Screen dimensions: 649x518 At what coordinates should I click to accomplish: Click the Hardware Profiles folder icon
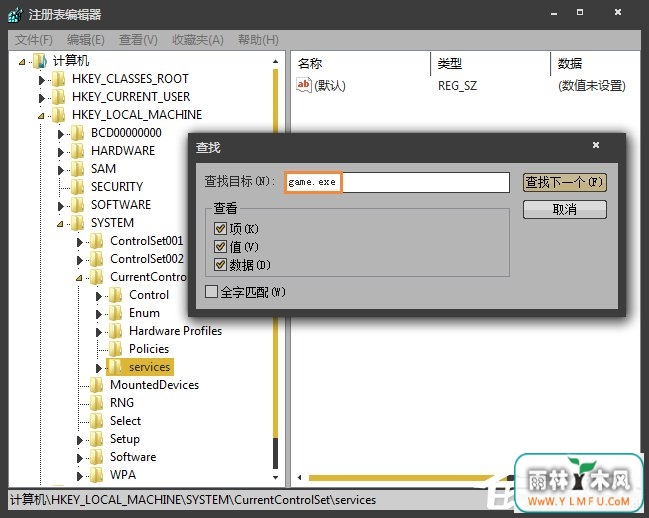point(115,331)
